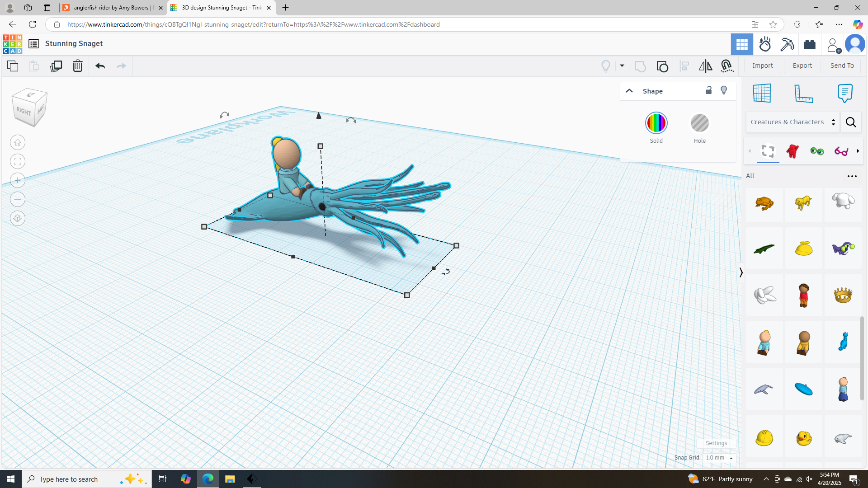Screen dimensions: 868x488
Task: Toggle the lock editing padlock icon
Action: (x=708, y=90)
